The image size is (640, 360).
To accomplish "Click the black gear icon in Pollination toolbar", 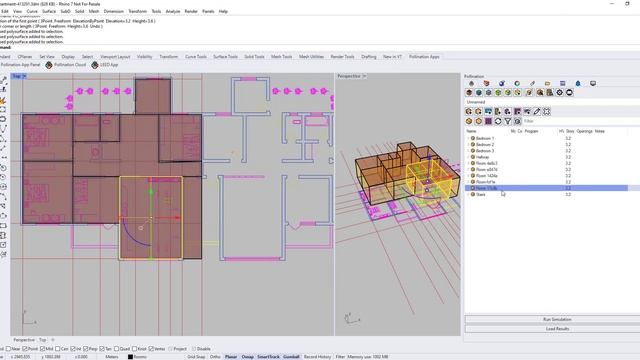I will click(x=560, y=93).
